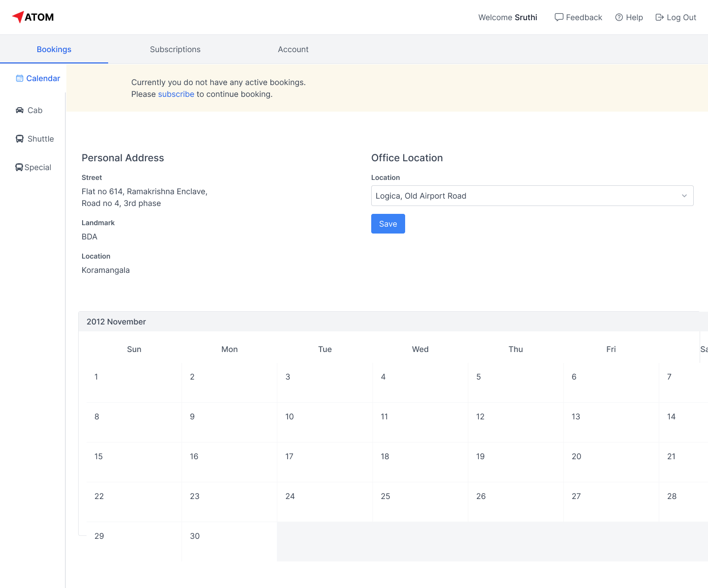708x588 pixels.
Task: Click the Cab car icon
Action: tap(20, 110)
